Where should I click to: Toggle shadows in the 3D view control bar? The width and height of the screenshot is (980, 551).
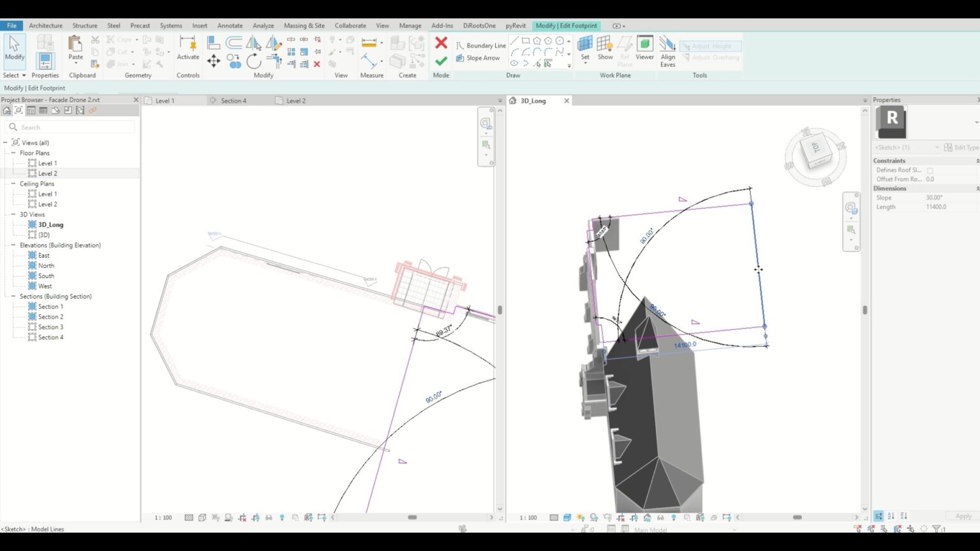(592, 517)
